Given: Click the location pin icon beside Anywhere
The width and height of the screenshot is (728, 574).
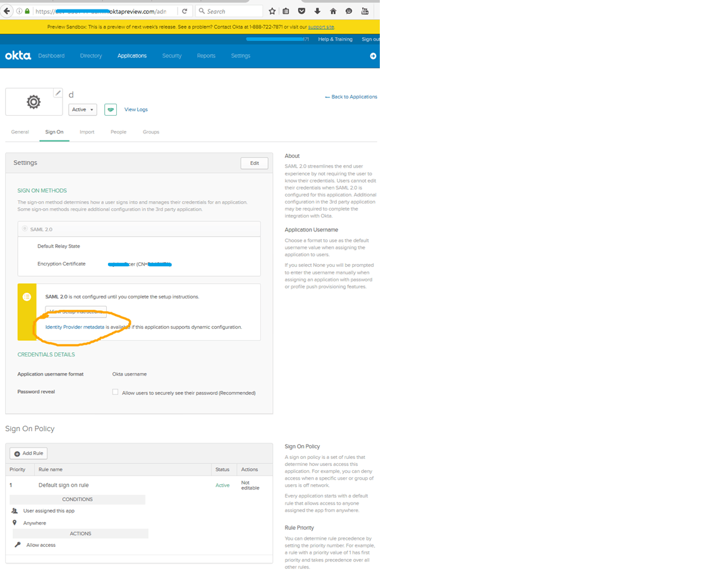Looking at the screenshot, I should point(15,523).
